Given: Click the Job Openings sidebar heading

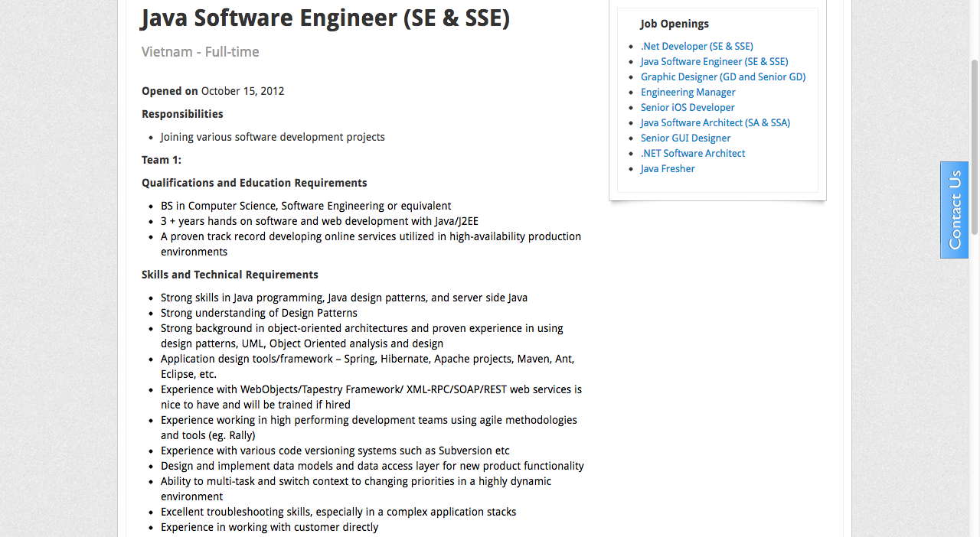Looking at the screenshot, I should tap(675, 24).
